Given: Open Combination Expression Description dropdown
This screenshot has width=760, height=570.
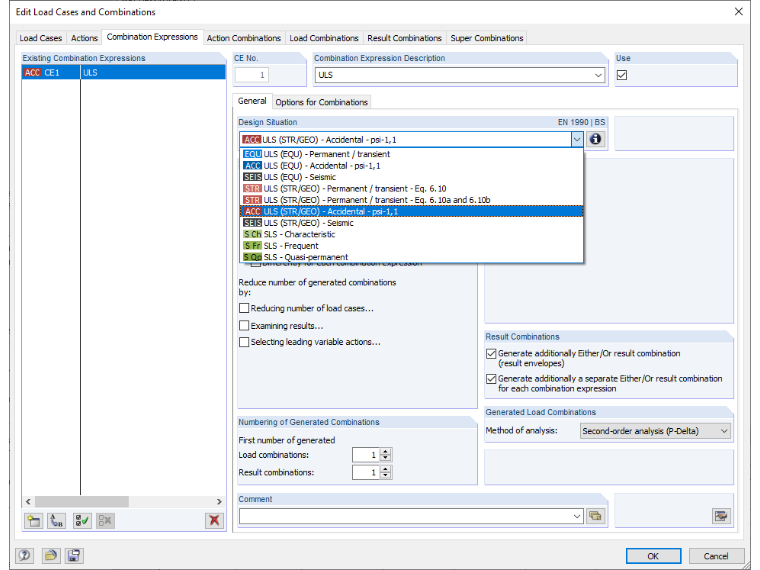Looking at the screenshot, I should pos(598,75).
